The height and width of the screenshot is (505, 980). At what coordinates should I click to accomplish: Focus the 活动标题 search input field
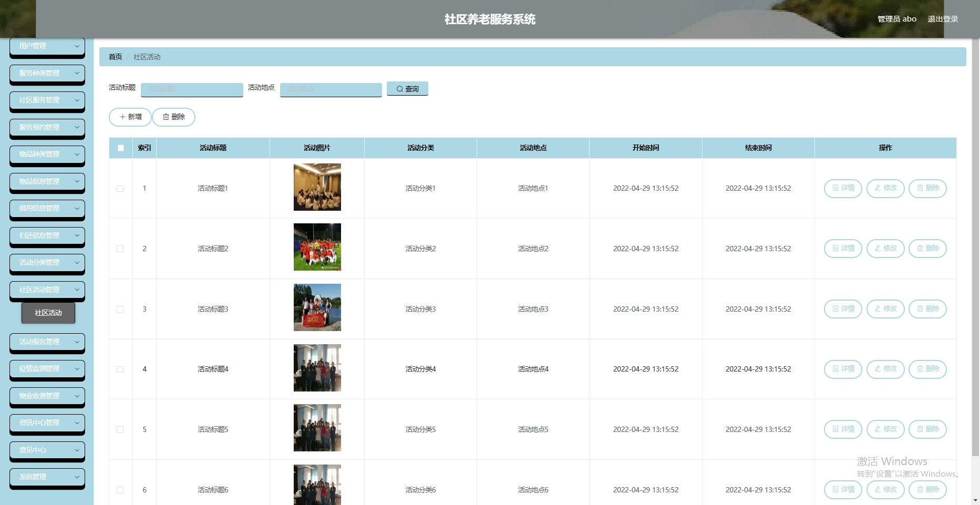192,89
